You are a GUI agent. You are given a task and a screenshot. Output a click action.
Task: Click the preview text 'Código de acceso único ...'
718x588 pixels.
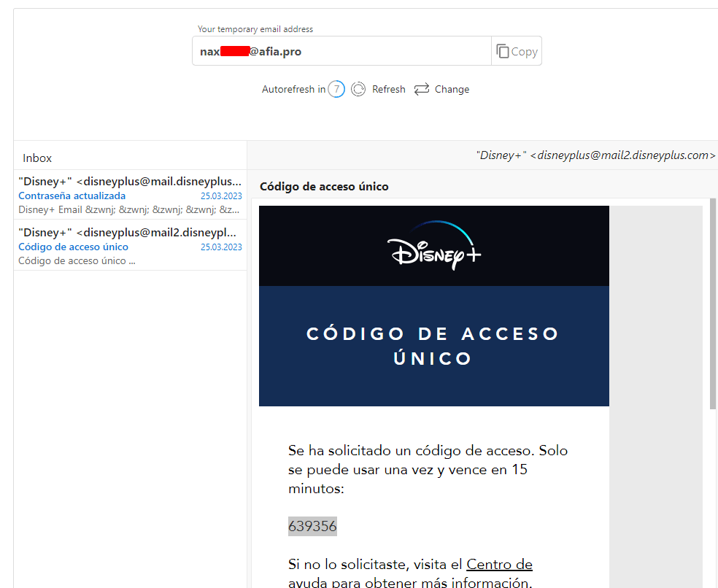[x=77, y=260]
